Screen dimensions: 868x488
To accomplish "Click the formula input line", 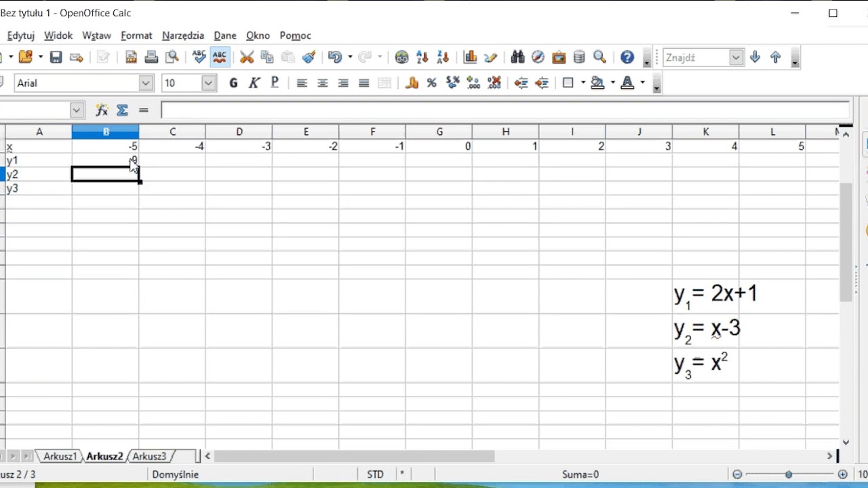I will point(505,110).
